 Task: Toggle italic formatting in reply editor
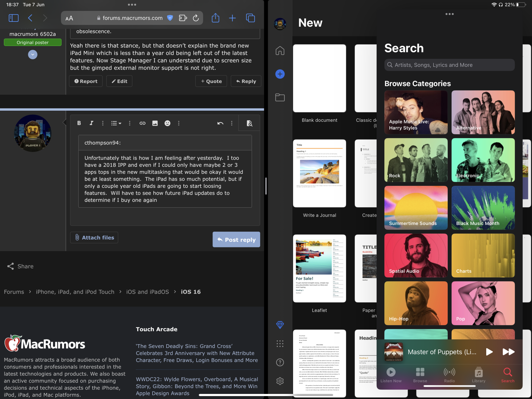pos(91,123)
